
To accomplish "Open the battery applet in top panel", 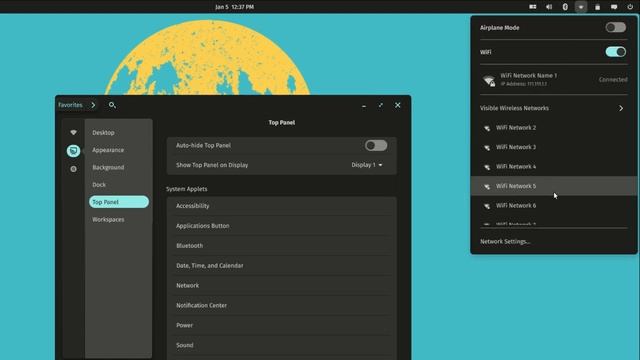I will coord(598,7).
